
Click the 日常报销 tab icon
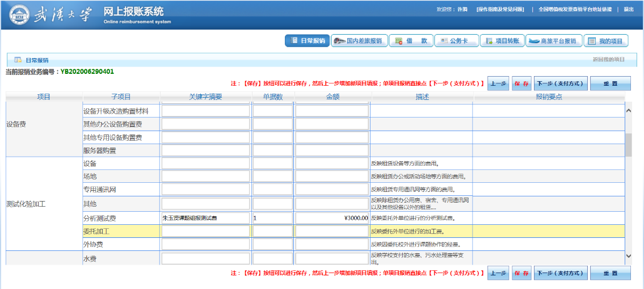coord(293,41)
